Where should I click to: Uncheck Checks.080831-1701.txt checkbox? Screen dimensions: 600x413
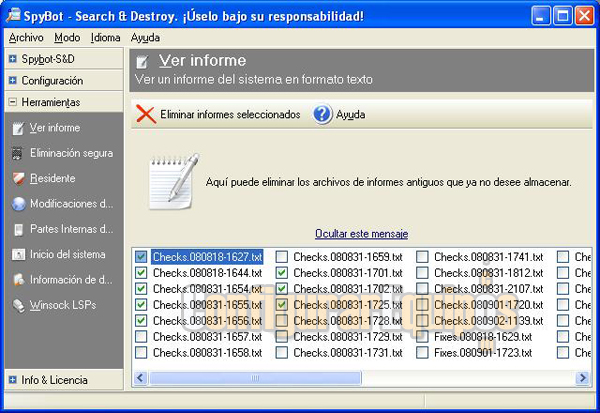click(282, 273)
